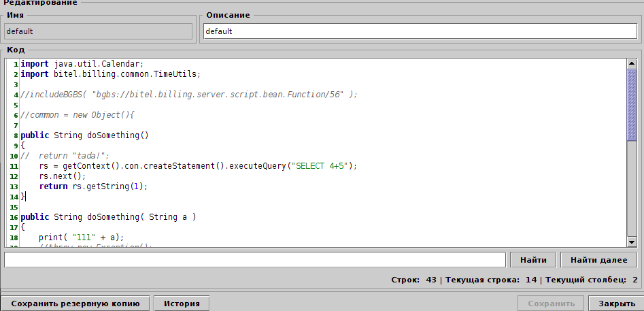Focus the search input beside Найти
The image size is (644, 311).
pos(255,260)
